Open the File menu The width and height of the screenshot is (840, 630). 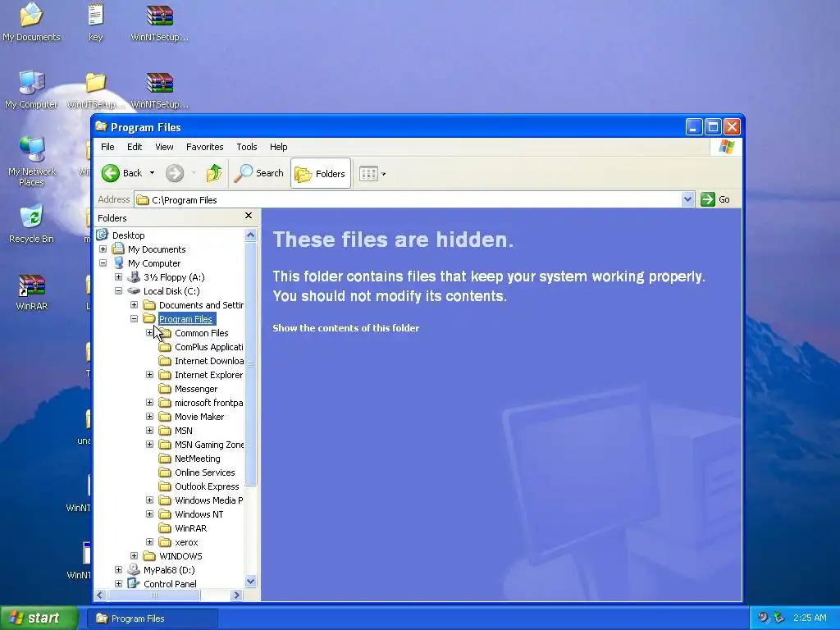point(107,147)
